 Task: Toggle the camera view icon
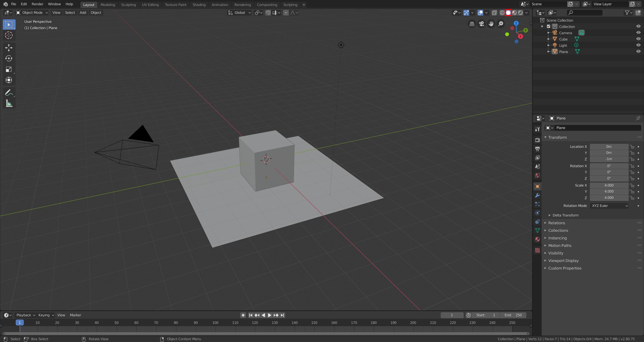pyautogui.click(x=481, y=24)
